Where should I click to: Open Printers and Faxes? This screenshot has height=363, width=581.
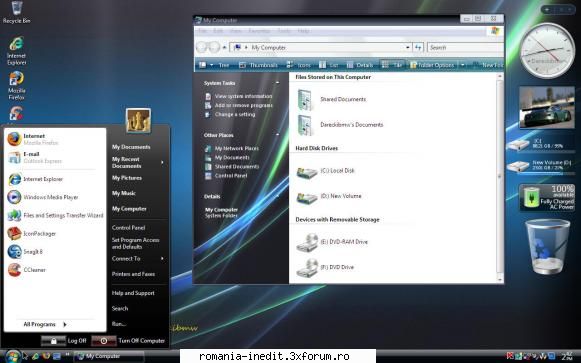pos(133,274)
